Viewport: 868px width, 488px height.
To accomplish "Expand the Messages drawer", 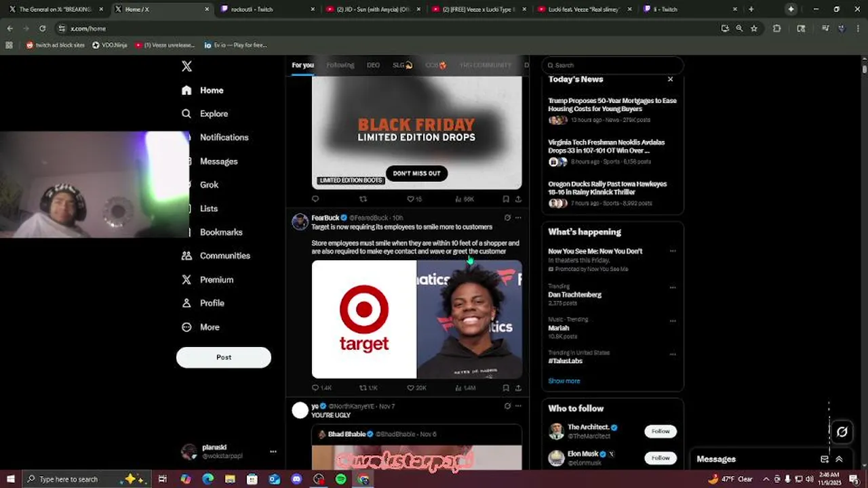I will pyautogui.click(x=839, y=459).
